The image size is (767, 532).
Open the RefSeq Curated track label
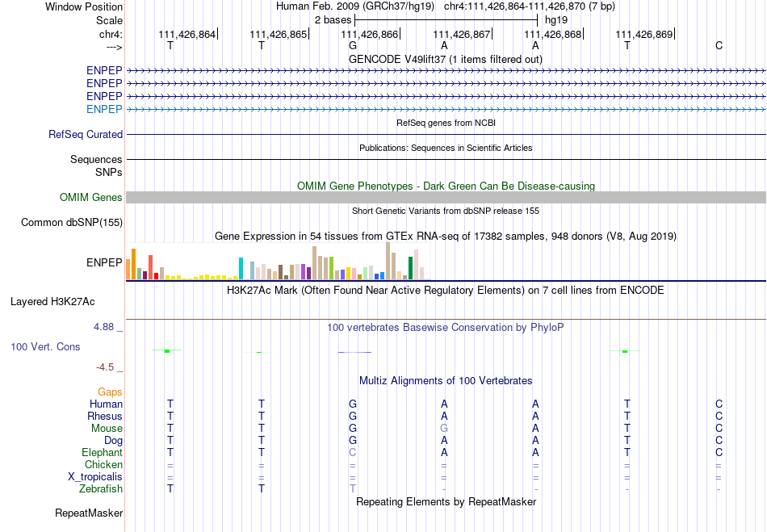86,135
